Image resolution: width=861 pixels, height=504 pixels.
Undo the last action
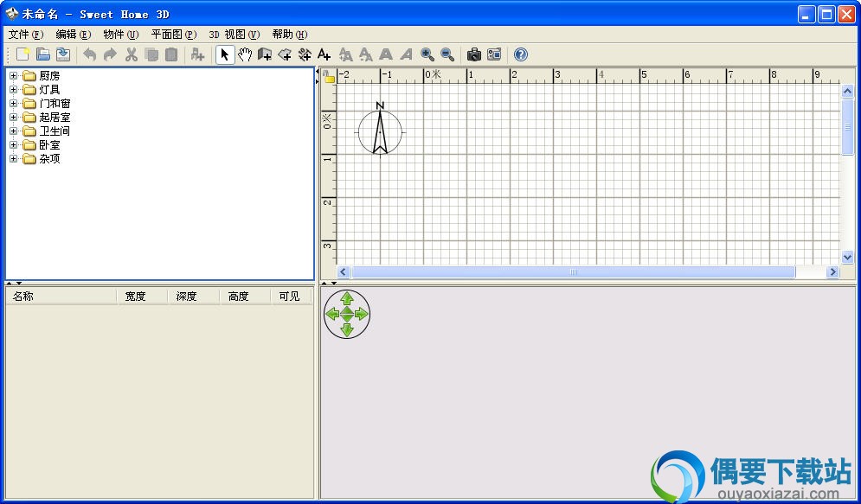89,54
